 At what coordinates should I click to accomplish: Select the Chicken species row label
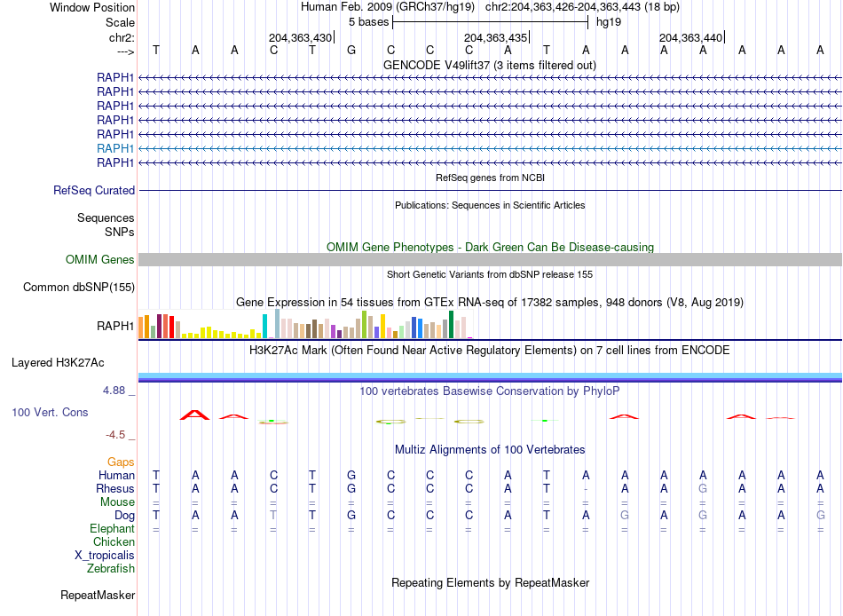[x=114, y=542]
